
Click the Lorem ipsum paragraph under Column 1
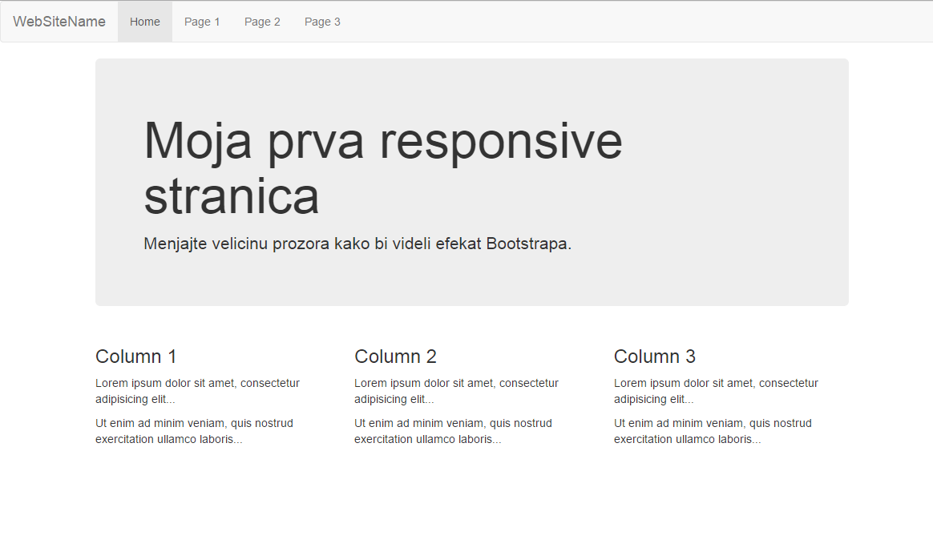(x=197, y=391)
